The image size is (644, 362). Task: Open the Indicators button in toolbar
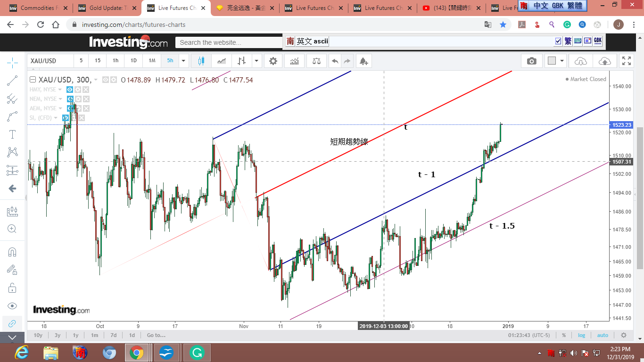[x=294, y=61]
